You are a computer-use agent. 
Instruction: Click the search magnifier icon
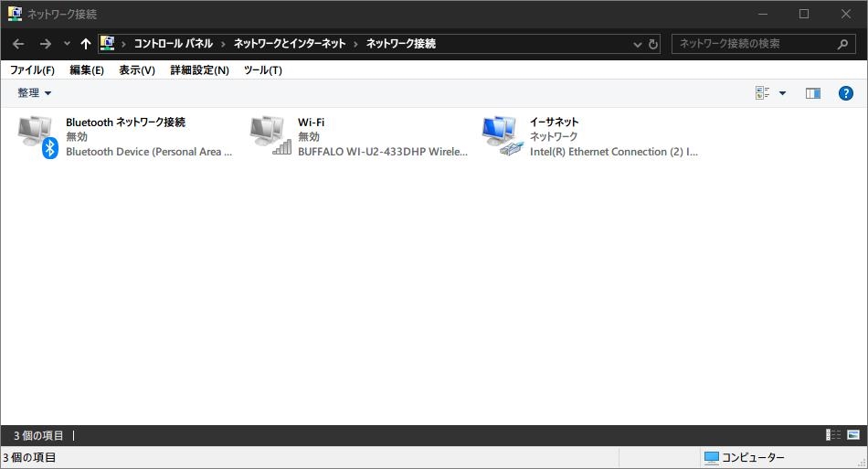click(x=842, y=44)
